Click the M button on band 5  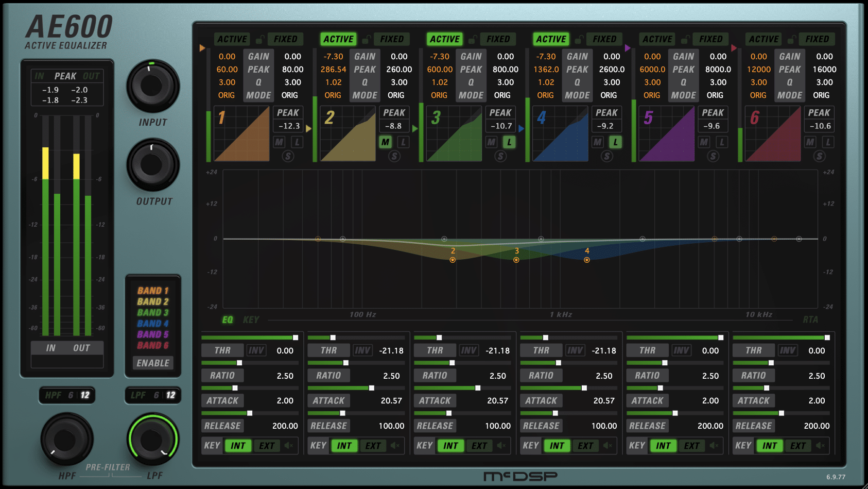pyautogui.click(x=704, y=142)
